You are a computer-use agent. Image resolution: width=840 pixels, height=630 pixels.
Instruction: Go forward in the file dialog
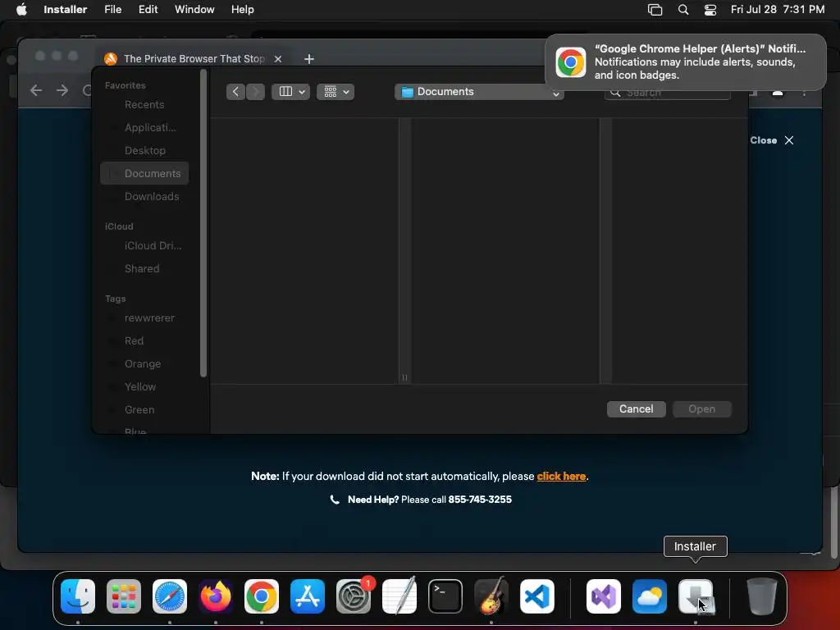tap(256, 92)
